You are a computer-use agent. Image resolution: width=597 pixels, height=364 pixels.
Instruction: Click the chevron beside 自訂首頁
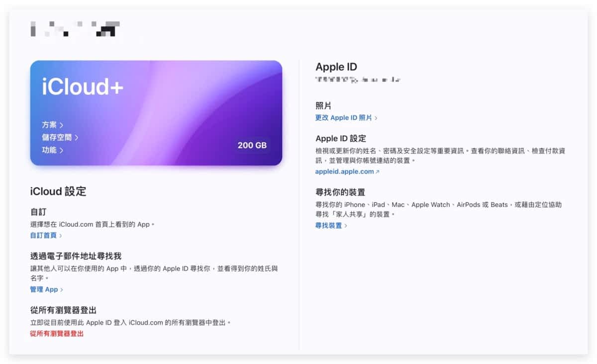pyautogui.click(x=61, y=236)
